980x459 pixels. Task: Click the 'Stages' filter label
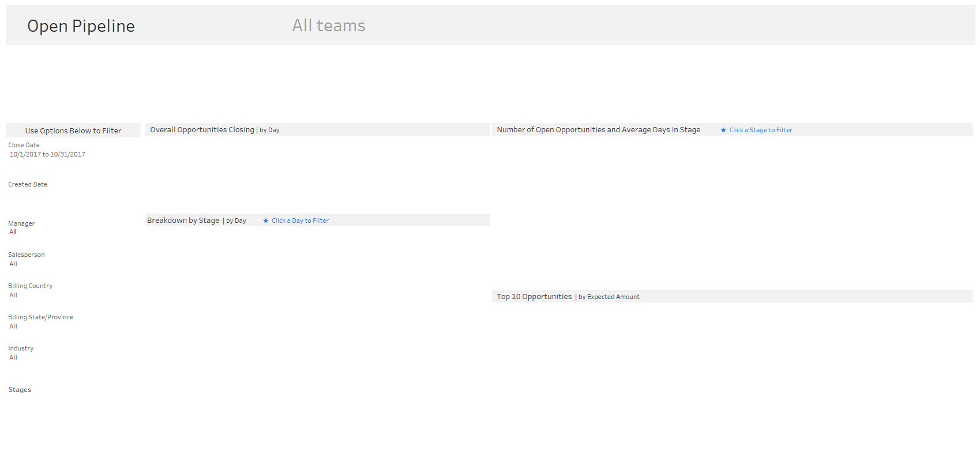20,390
